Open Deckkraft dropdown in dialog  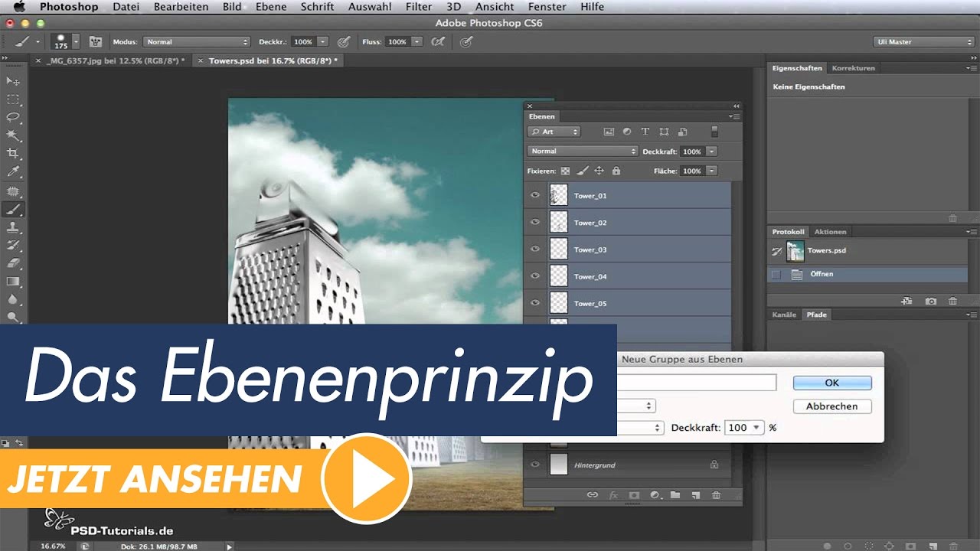758,428
